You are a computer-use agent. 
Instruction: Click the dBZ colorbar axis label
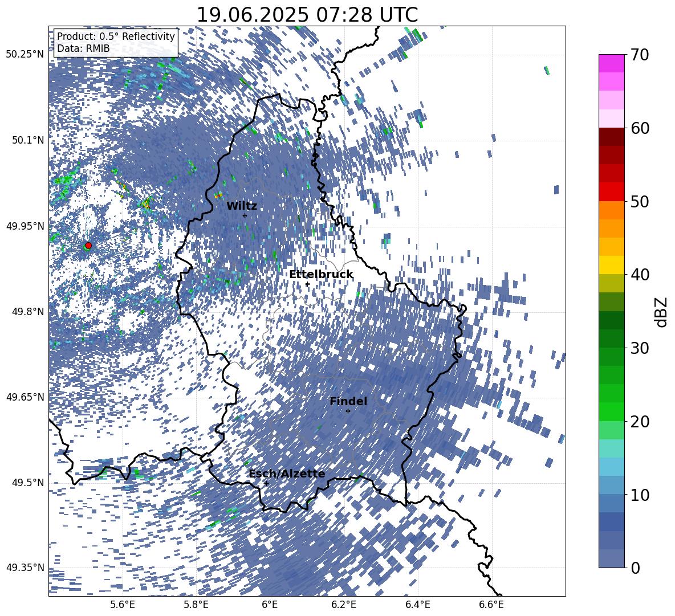point(660,312)
